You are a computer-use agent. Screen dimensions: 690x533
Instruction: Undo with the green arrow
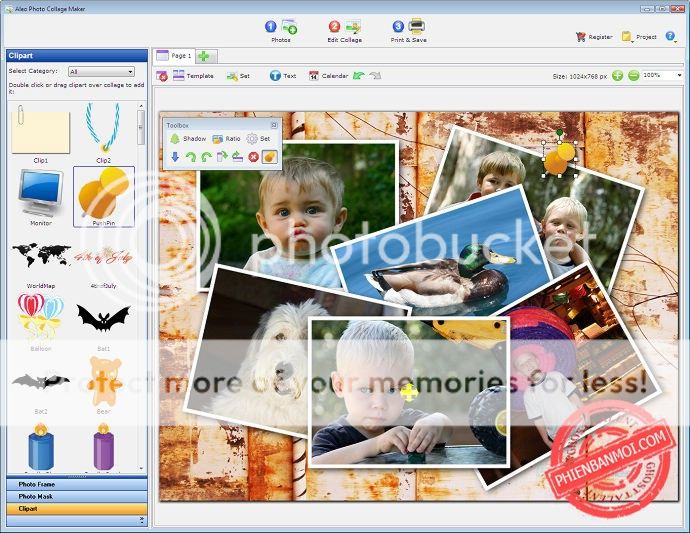coord(359,76)
